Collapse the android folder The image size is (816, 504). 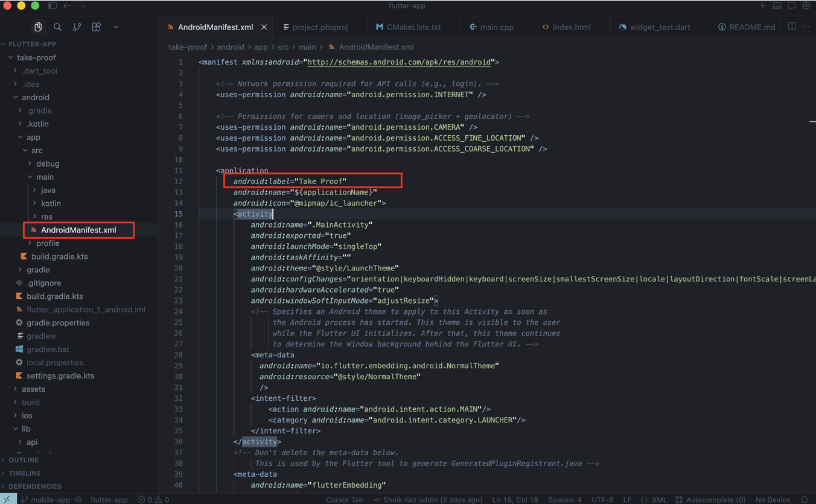coord(79,97)
